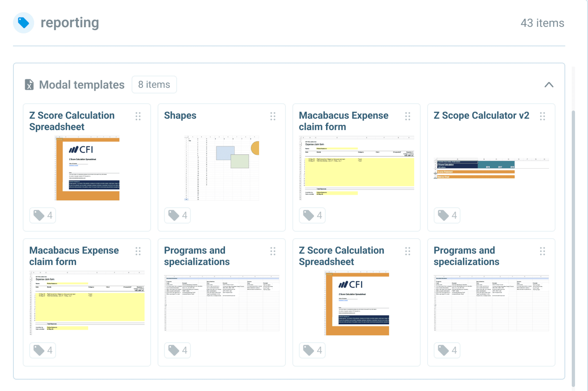588x391 pixels.
Task: Open top Macabacus Expense claim form thumbnail
Action: point(356,168)
